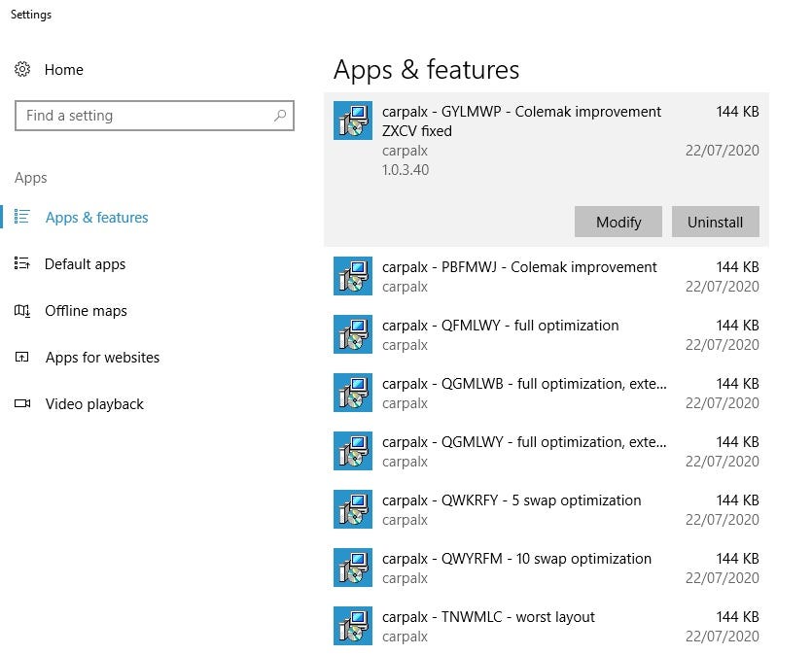Click the installer icon for QWKRFY entry
The height and width of the screenshot is (655, 812).
[352, 509]
